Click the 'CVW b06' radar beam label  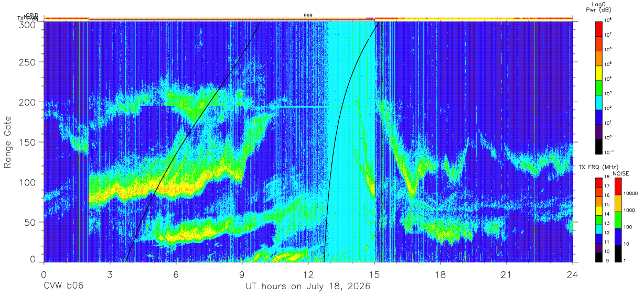click(x=63, y=286)
